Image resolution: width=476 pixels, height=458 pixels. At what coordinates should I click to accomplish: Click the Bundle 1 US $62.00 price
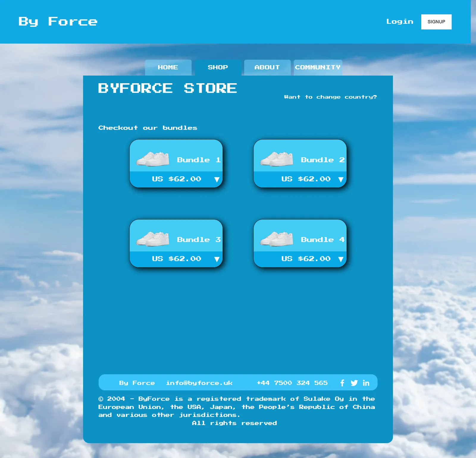176,179
